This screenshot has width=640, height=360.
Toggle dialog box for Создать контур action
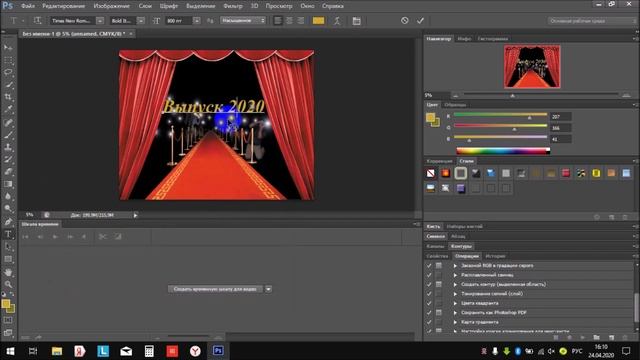(x=439, y=284)
